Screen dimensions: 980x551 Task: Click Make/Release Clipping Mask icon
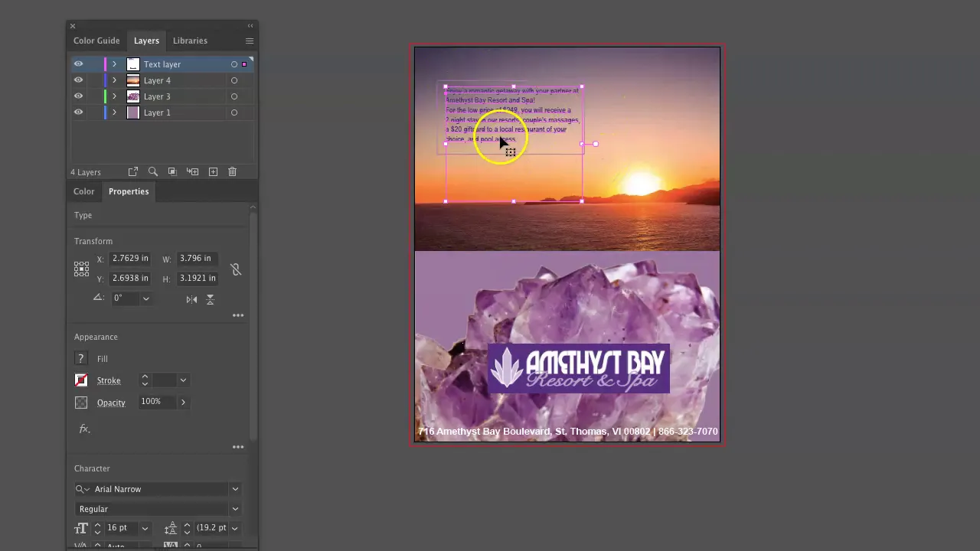point(172,172)
